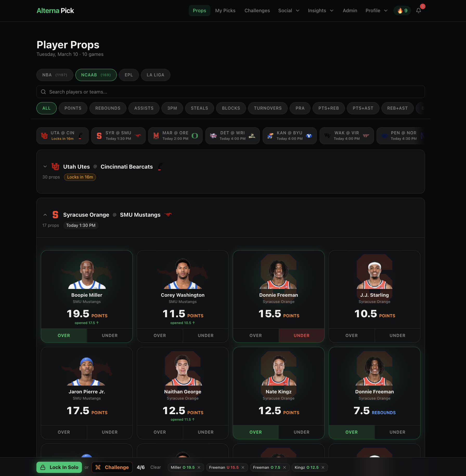Click the fire streak badge showing 9
Viewport: 466px width, 476px height.
402,11
